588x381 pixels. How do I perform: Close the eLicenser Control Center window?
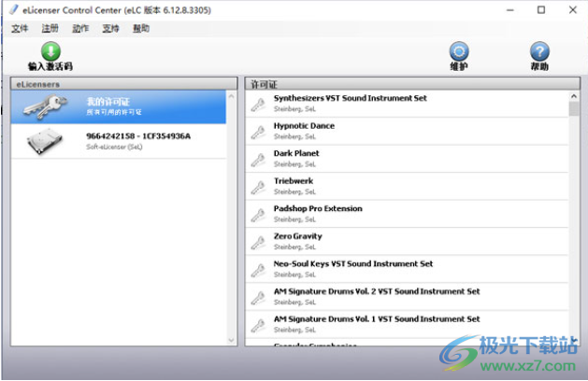click(573, 10)
